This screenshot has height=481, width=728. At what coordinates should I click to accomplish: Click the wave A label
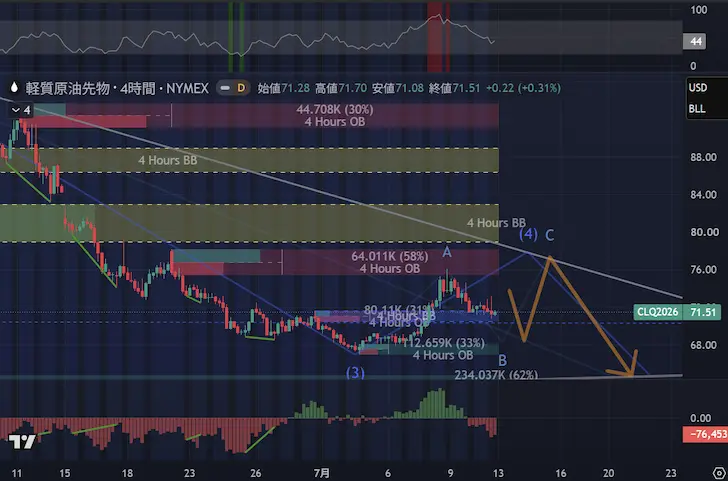pos(447,252)
